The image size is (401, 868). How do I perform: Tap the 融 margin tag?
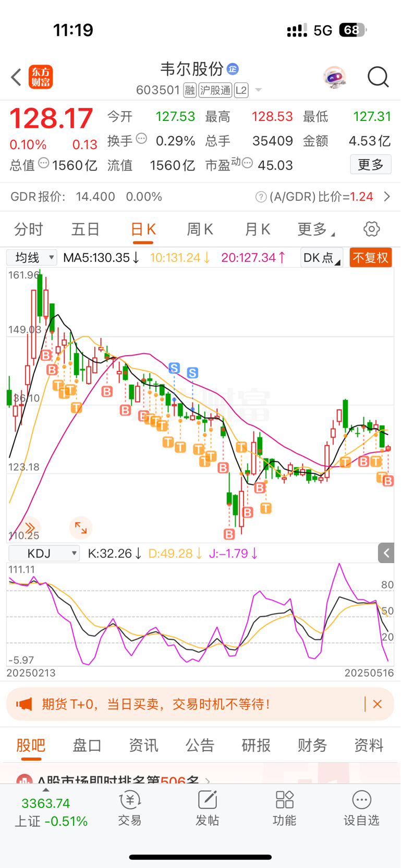(190, 90)
